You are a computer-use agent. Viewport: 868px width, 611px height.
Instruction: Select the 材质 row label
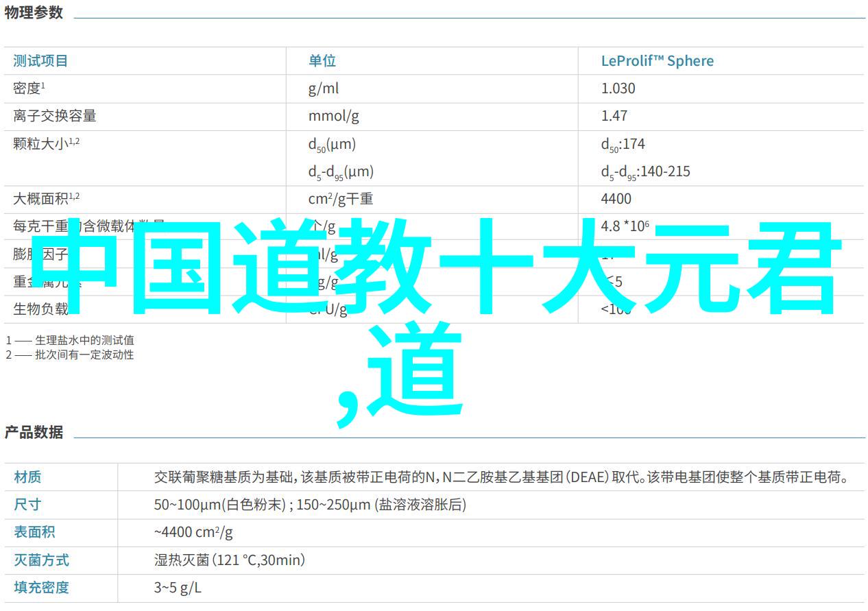(27, 477)
